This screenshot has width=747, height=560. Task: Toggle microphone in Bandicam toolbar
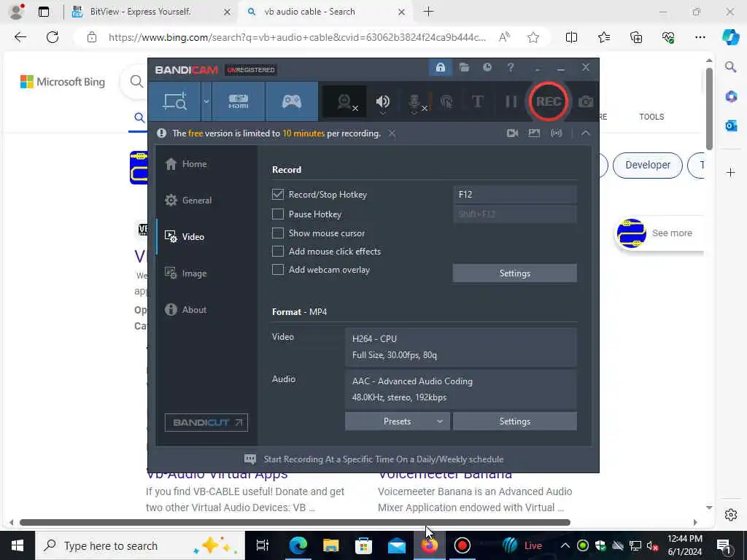pyautogui.click(x=415, y=101)
